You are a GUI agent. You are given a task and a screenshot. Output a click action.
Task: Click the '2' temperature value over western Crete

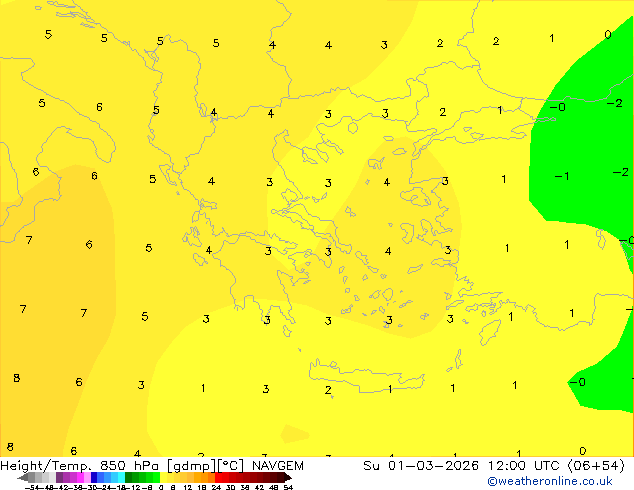point(328,390)
